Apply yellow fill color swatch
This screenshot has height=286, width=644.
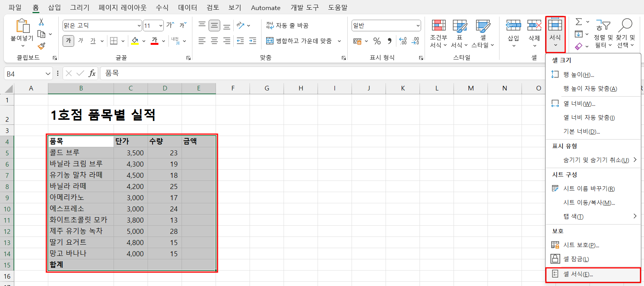(135, 41)
